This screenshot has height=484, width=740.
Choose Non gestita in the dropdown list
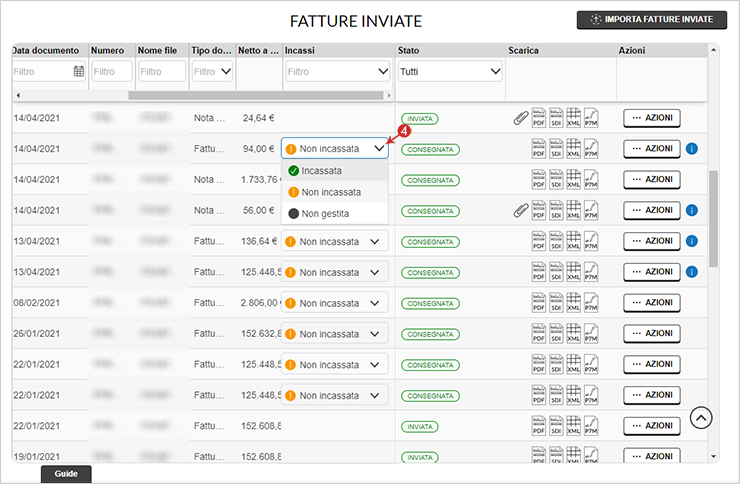pyautogui.click(x=324, y=213)
